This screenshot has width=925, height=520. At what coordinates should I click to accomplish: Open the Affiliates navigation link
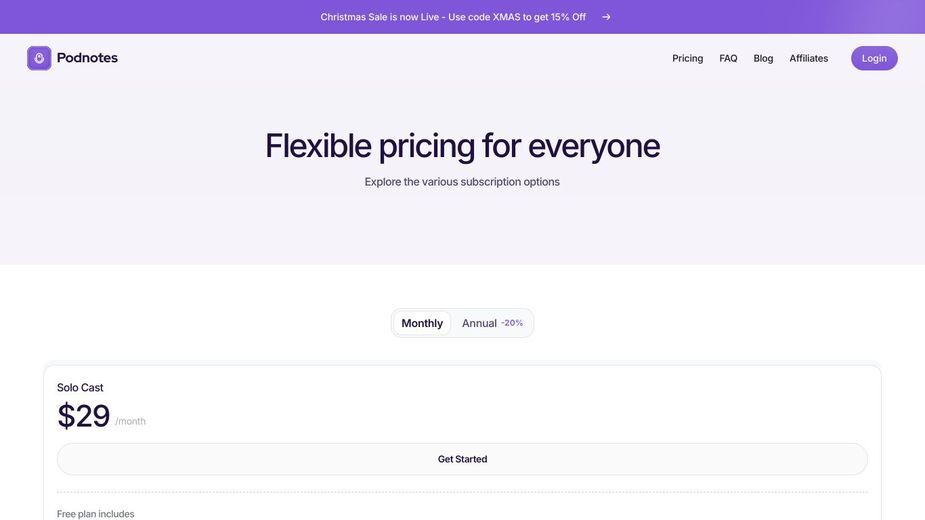click(x=808, y=58)
